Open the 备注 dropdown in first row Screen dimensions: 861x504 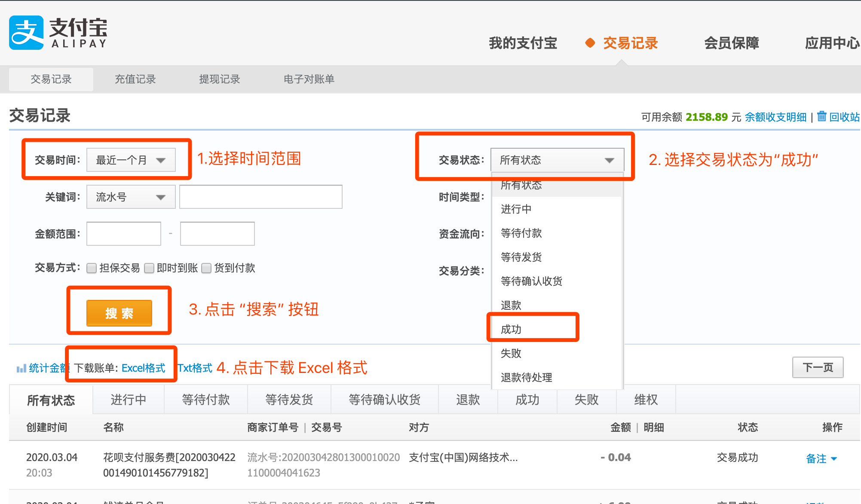(821, 458)
